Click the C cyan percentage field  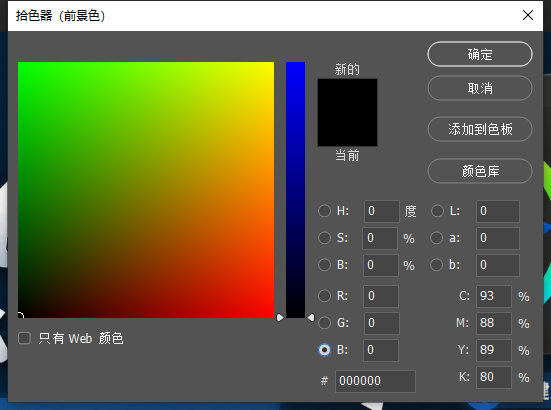tap(494, 296)
